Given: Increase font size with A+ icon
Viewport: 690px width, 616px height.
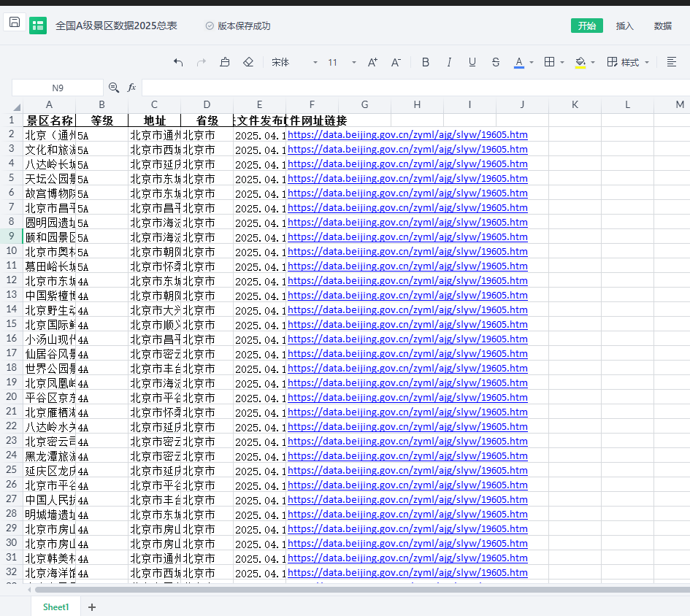Looking at the screenshot, I should coord(372,63).
